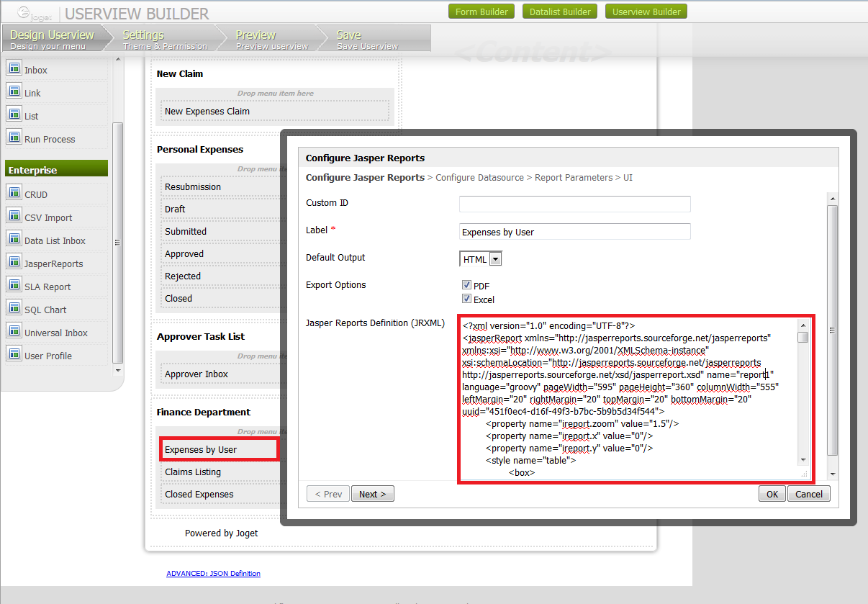Open the Datalist Builder
This screenshot has width=868, height=604.
coord(560,12)
